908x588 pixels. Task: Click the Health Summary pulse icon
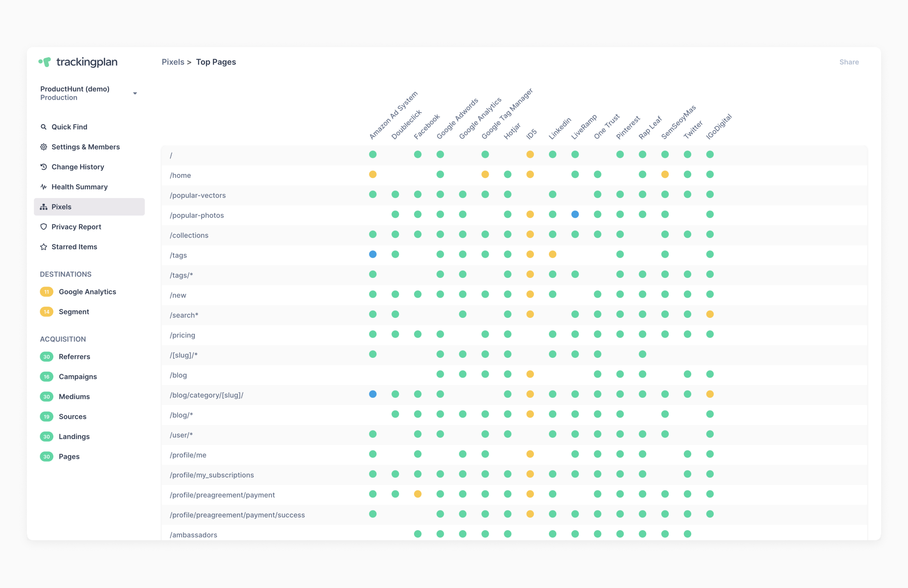tap(43, 187)
